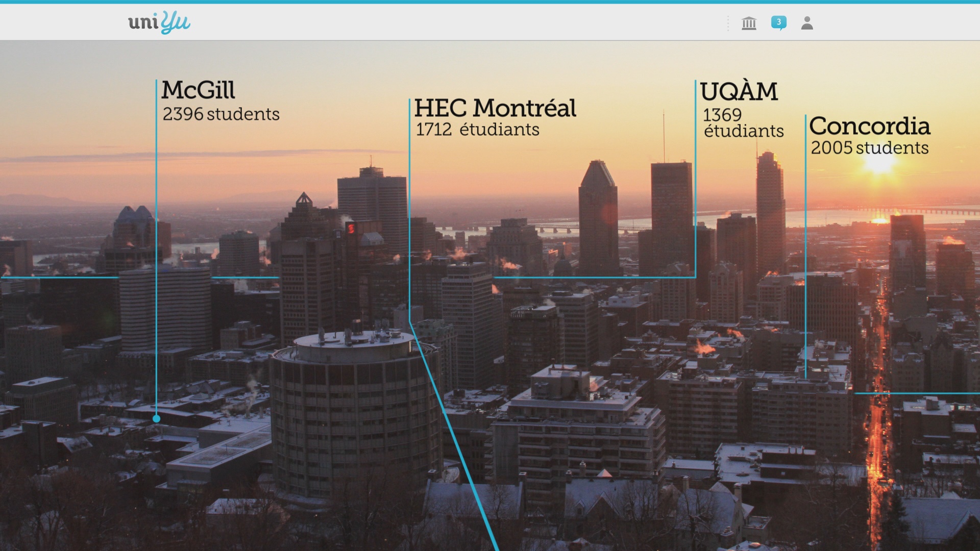Click the "1712 étudiants" text
The width and height of the screenshot is (980, 551).
click(477, 130)
